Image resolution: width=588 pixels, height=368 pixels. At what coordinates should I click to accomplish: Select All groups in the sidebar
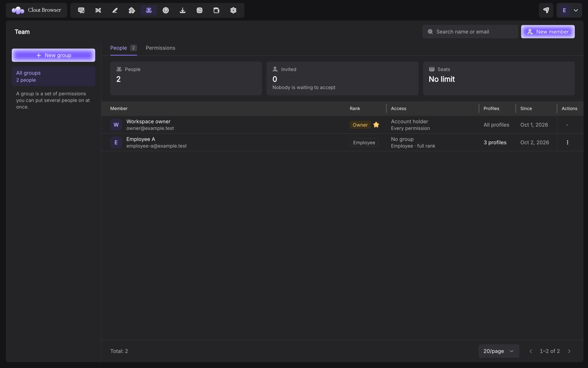coord(53,76)
